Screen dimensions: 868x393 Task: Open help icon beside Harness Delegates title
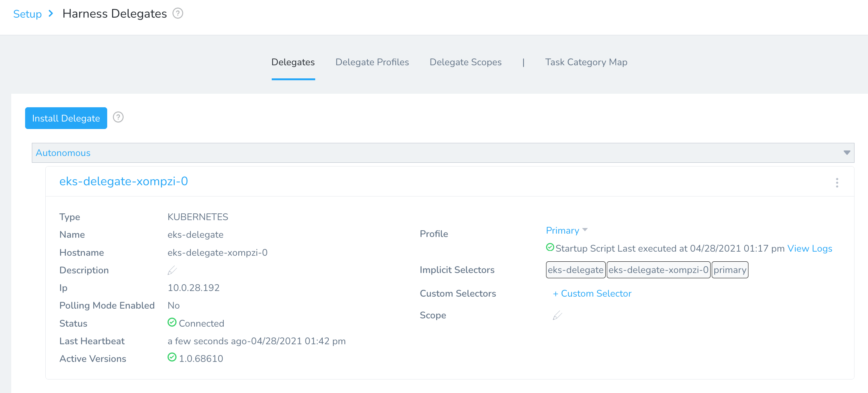(178, 13)
